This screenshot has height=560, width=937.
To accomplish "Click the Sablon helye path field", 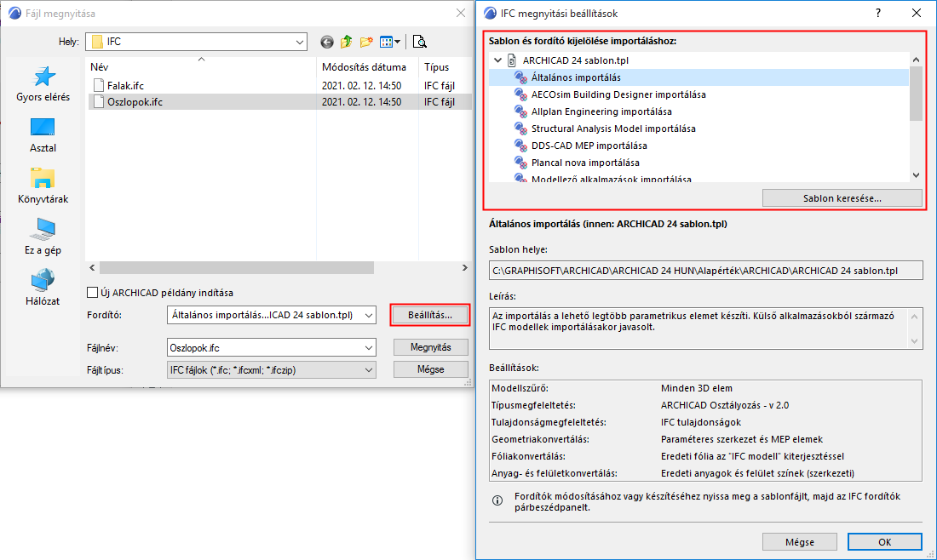I will (x=706, y=271).
